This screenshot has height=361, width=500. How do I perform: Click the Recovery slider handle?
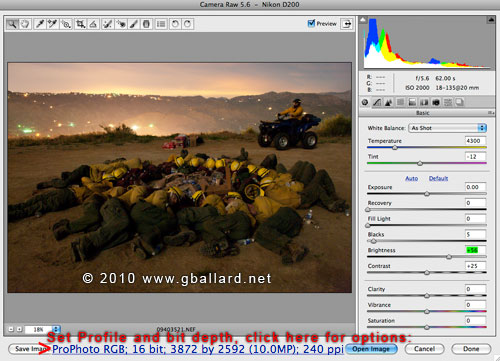point(368,209)
